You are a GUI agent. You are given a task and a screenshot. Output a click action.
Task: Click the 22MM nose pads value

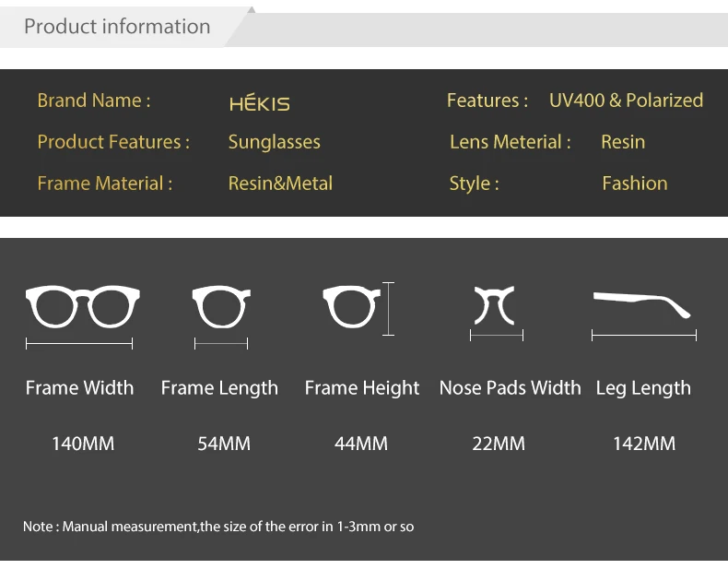pos(499,444)
